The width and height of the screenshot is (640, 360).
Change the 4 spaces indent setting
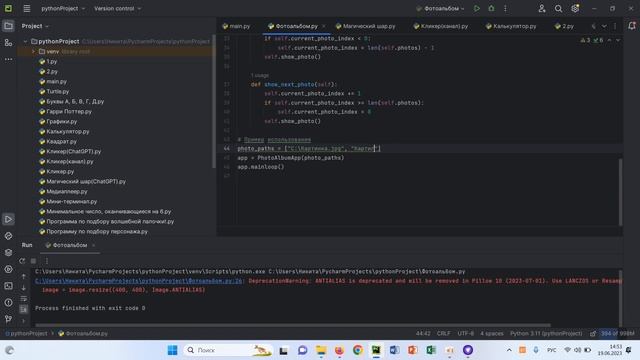[x=491, y=333]
